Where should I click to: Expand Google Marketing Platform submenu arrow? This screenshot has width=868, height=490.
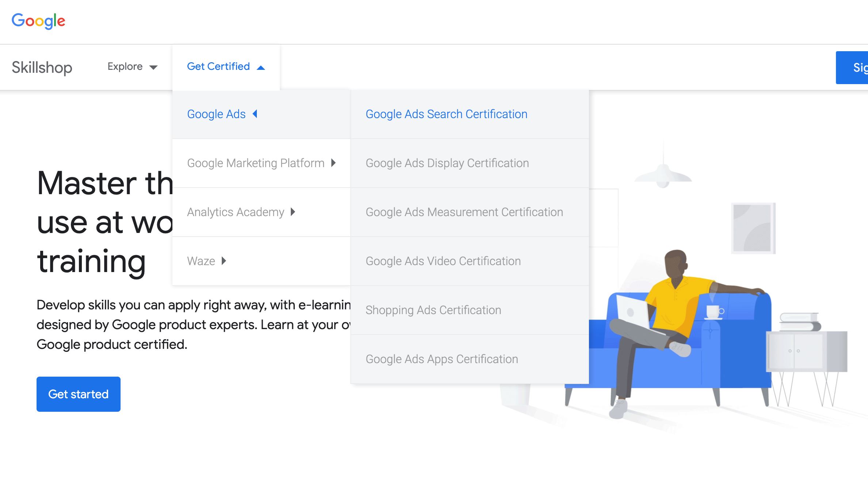(333, 163)
